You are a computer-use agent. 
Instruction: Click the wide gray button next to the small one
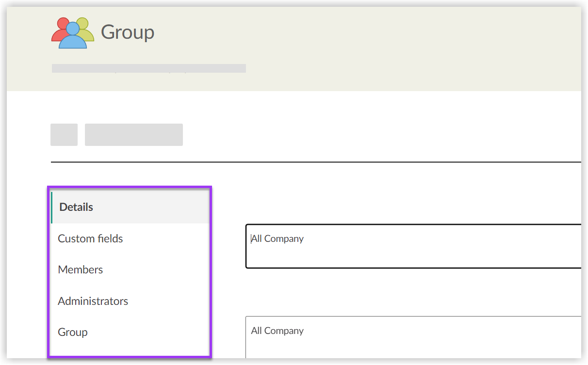coord(134,134)
